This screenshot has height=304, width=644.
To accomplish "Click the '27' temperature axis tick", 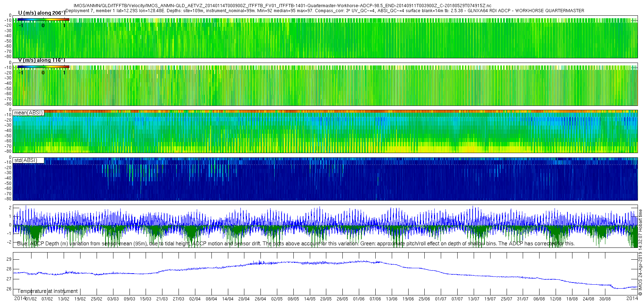I will coord(9,279).
